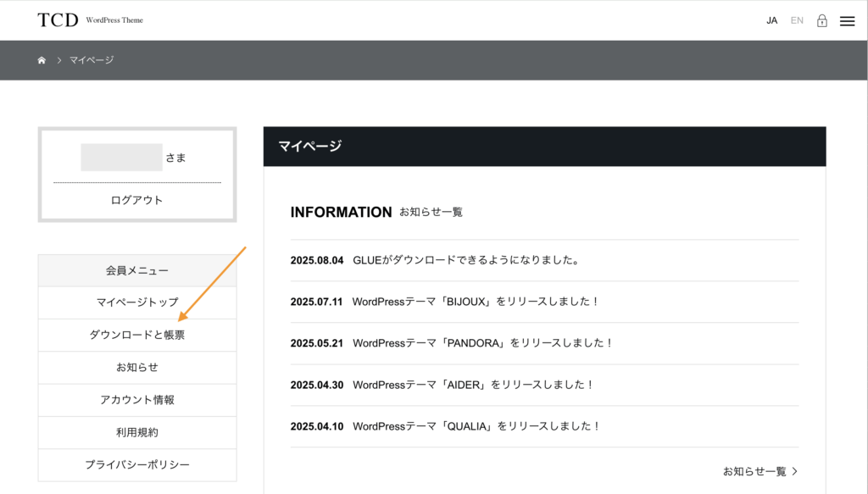Open the QUALIA theme release notice
The image size is (868, 494).
pos(476,426)
